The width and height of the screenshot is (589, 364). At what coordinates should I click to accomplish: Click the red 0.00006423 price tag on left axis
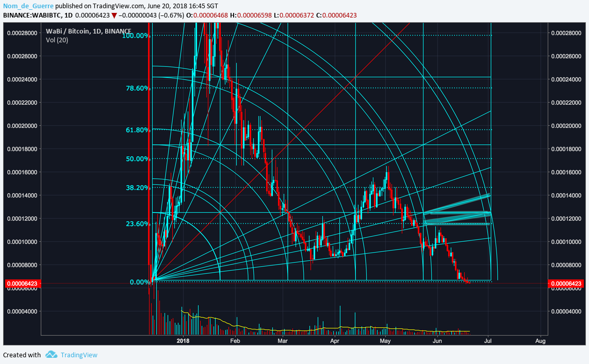[22, 284]
